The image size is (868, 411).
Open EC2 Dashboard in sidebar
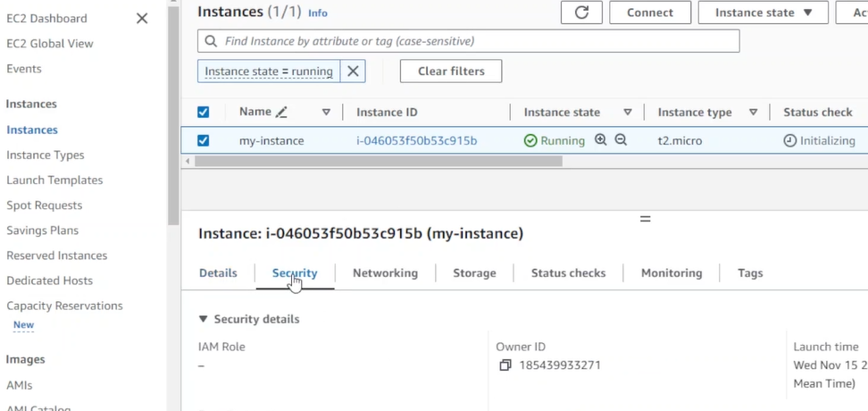pos(46,18)
